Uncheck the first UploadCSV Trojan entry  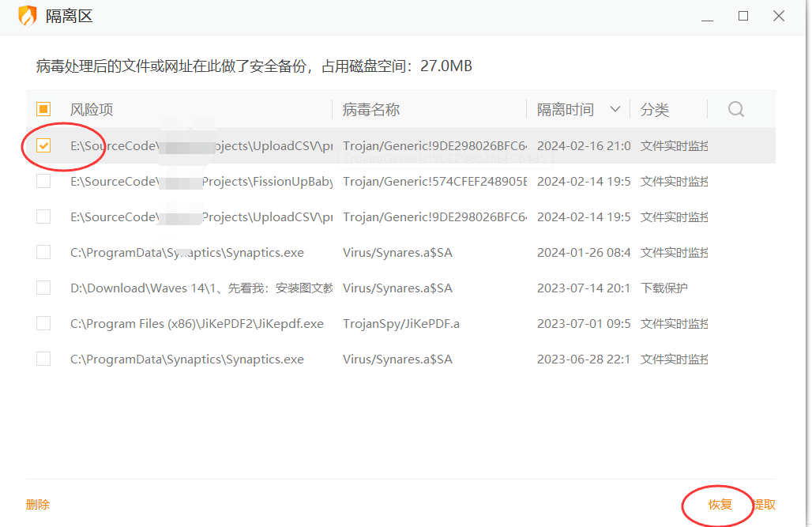click(43, 146)
